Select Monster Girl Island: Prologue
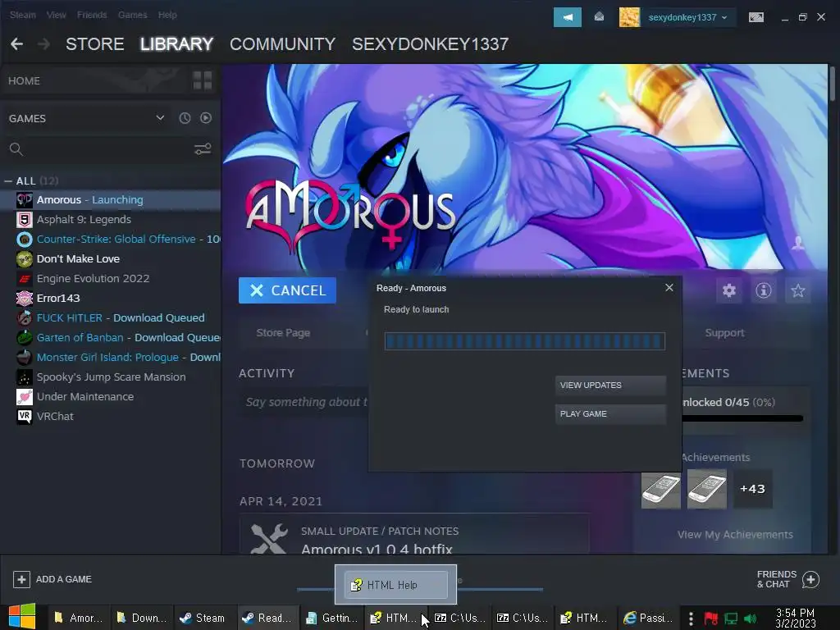Screen dimensions: 840x630 [111, 358]
